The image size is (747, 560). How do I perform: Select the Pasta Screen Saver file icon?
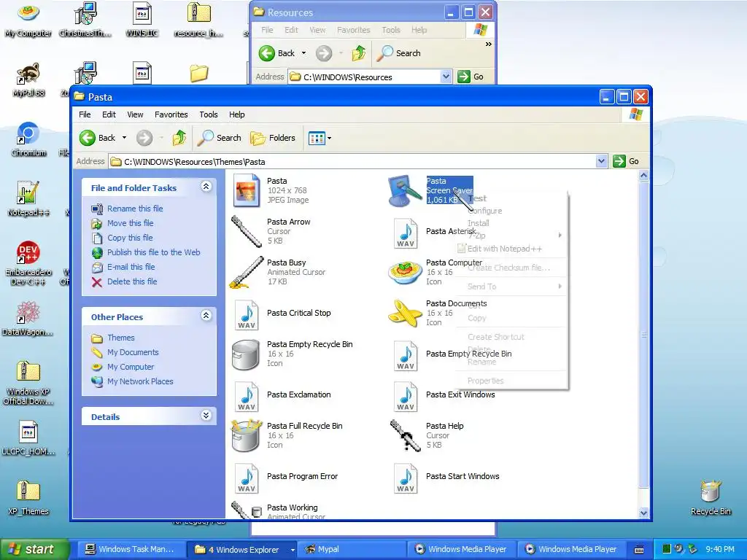point(404,190)
